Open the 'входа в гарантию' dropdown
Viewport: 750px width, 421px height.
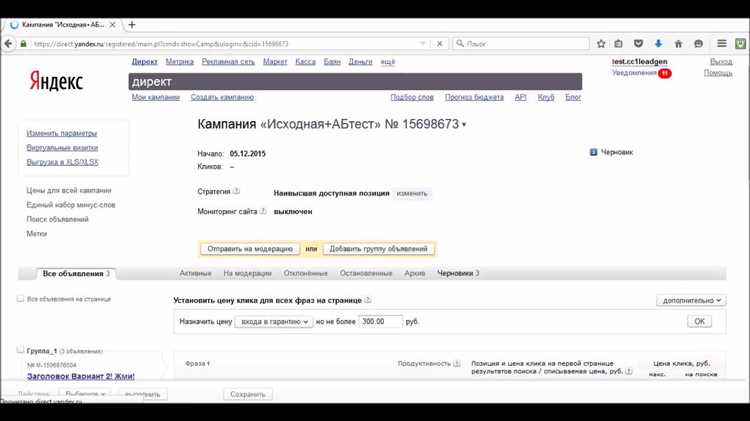click(273, 322)
